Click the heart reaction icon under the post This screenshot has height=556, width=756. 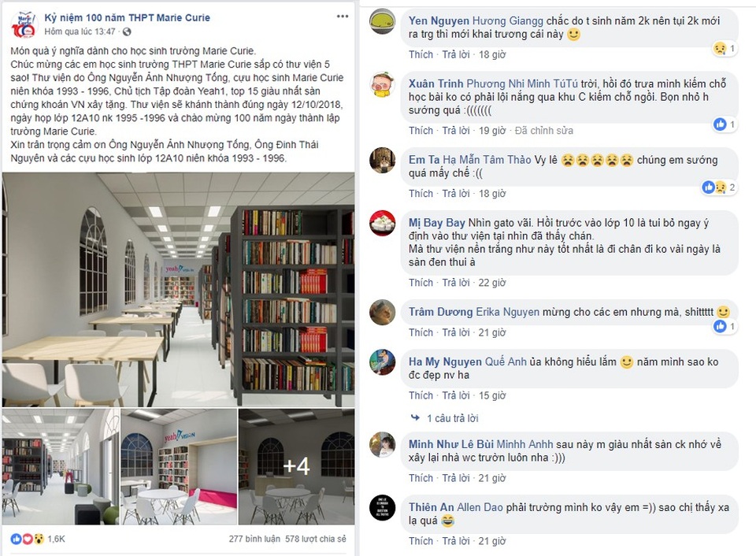pyautogui.click(x=27, y=539)
